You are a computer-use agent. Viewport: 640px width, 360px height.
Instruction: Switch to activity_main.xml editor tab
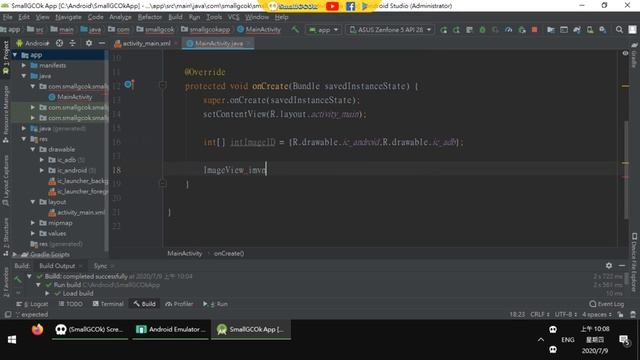click(146, 43)
